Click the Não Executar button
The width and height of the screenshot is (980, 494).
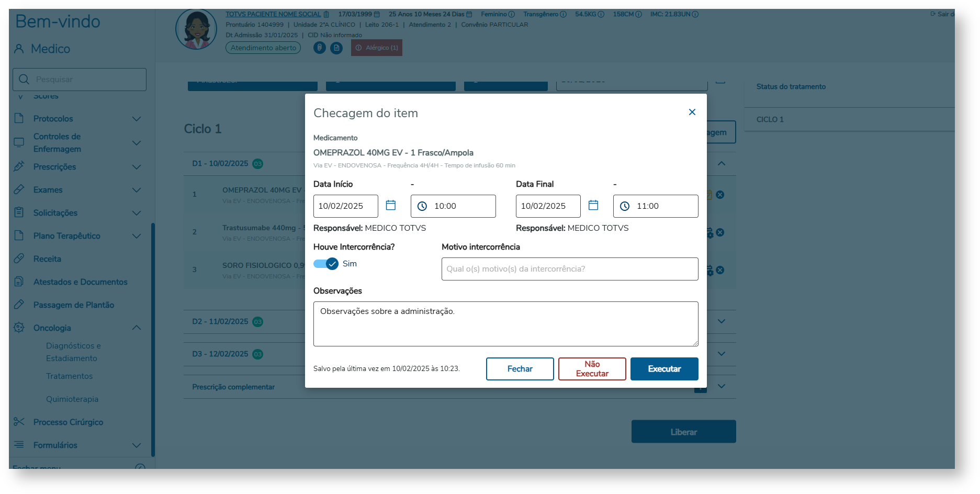click(592, 369)
